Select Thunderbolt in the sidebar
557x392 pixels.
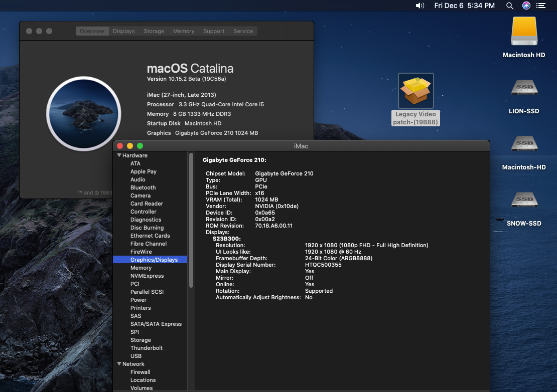tap(147, 348)
